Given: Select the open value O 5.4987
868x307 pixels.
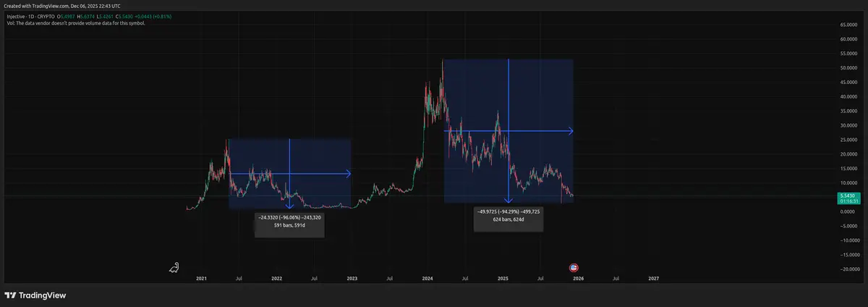Looking at the screenshot, I should [65, 16].
